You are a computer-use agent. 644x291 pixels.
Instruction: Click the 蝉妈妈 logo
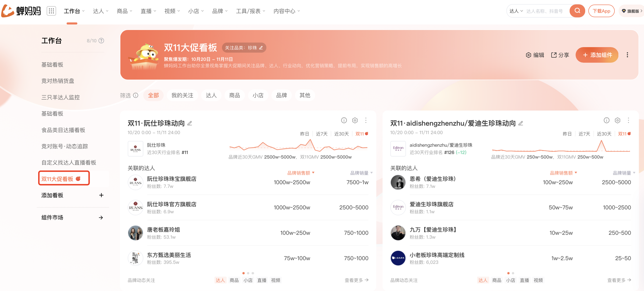pos(21,11)
